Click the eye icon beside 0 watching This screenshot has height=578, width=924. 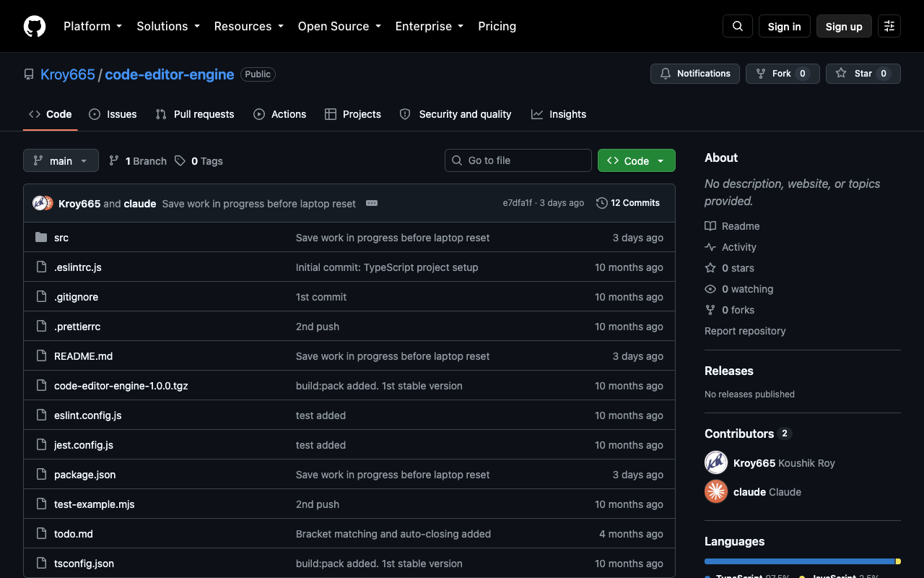[710, 289]
